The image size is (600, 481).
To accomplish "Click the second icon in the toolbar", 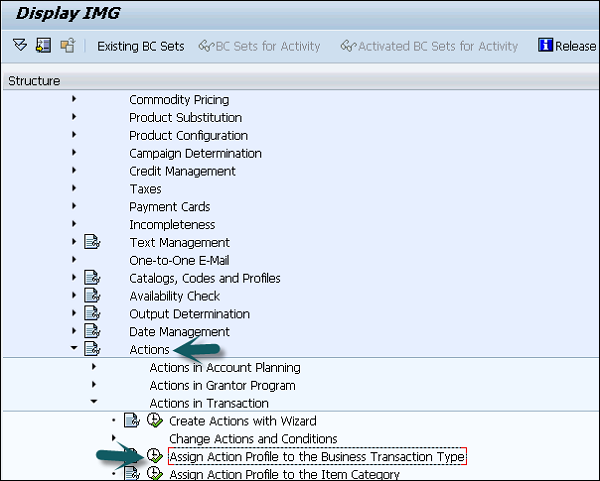I will tap(43, 46).
